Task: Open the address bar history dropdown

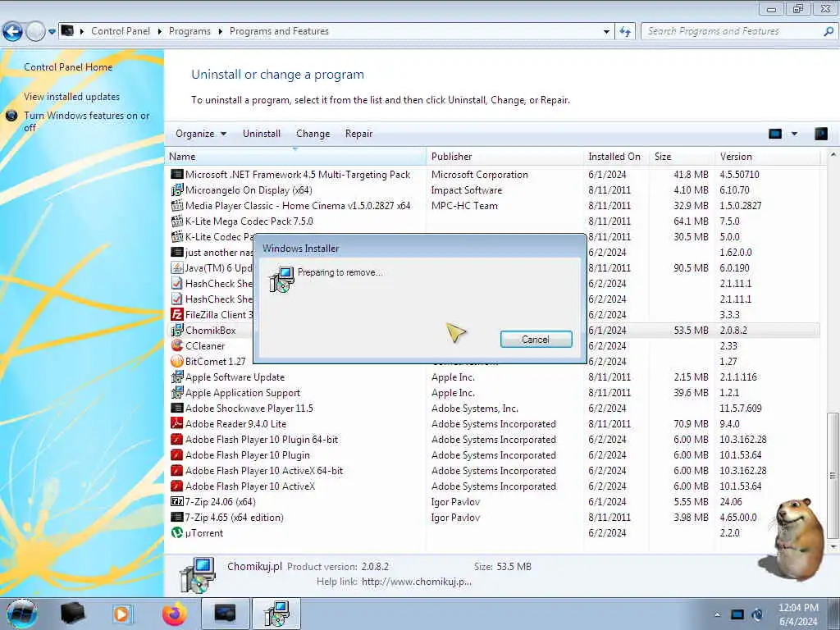Action: coord(606,32)
